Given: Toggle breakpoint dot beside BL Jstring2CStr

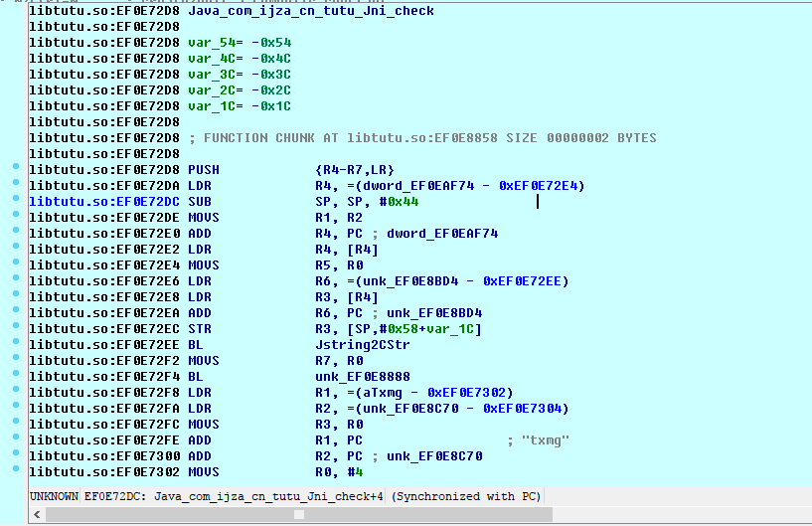Looking at the screenshot, I should tap(16, 341).
